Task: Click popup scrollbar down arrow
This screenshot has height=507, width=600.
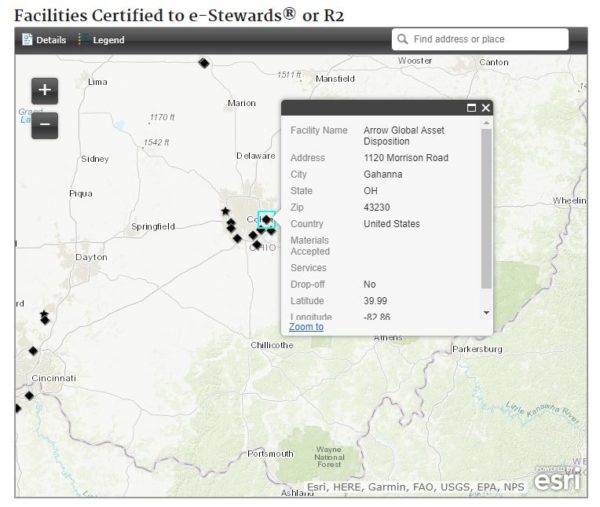Action: tap(486, 313)
